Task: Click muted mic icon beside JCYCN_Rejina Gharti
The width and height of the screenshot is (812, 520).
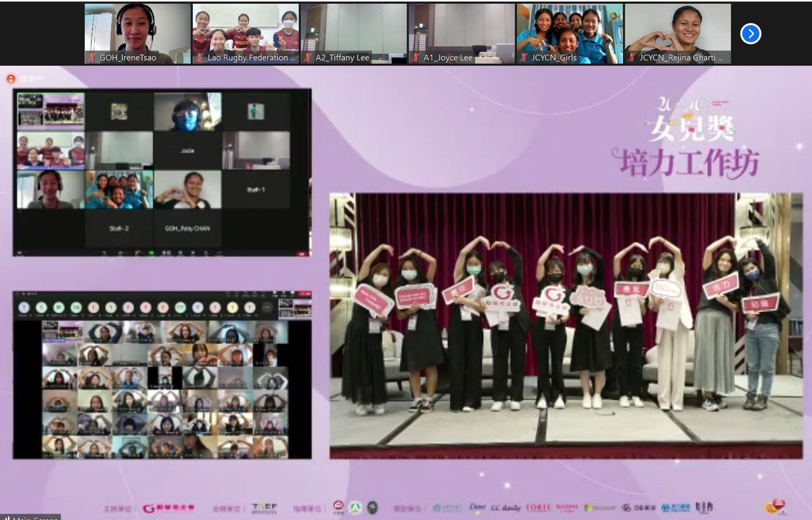Action: click(x=632, y=58)
